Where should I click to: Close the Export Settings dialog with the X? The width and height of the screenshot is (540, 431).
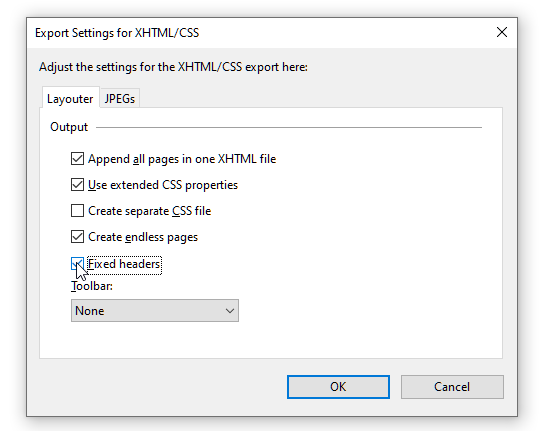pos(502,32)
